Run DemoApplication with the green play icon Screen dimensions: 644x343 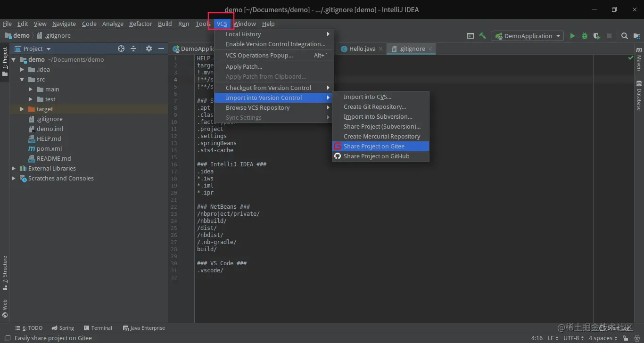click(x=572, y=36)
